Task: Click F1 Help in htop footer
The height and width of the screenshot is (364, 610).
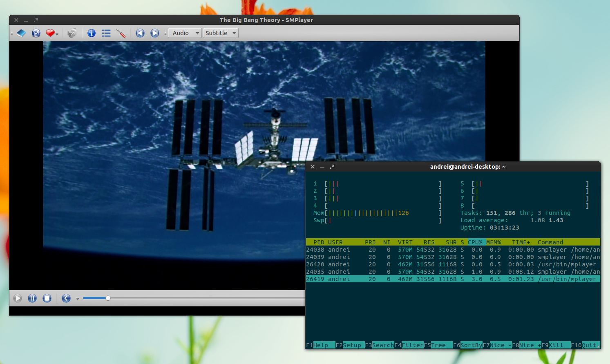Action: point(321,345)
